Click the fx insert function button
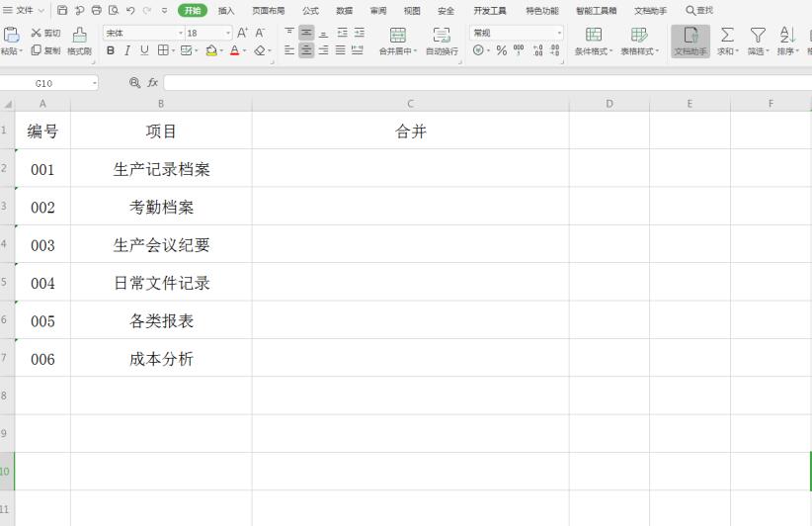This screenshot has width=812, height=526. pos(152,82)
